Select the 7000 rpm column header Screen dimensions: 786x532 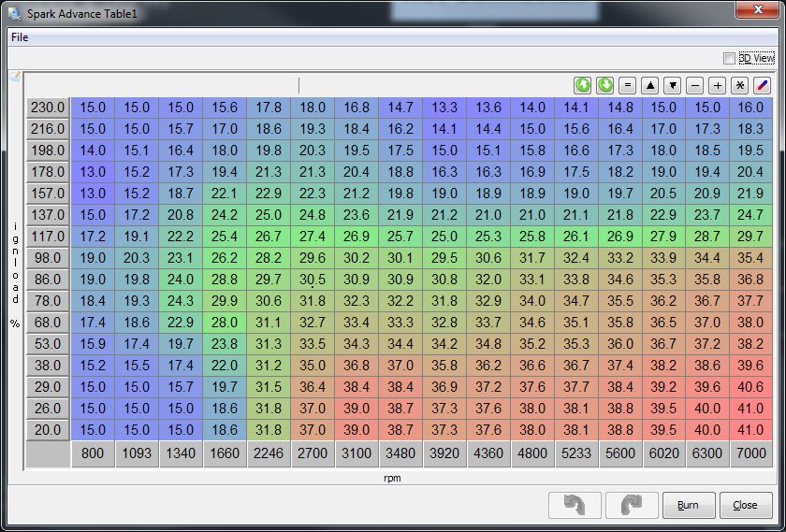point(750,454)
